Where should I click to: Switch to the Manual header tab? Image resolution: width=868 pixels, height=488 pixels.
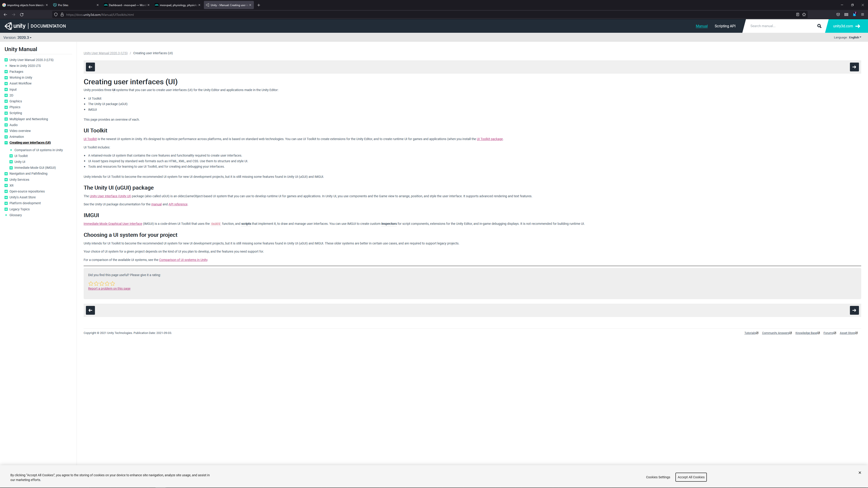coord(702,26)
